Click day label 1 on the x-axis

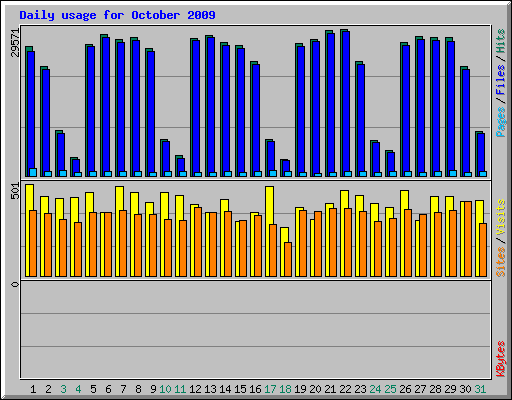coord(33,389)
